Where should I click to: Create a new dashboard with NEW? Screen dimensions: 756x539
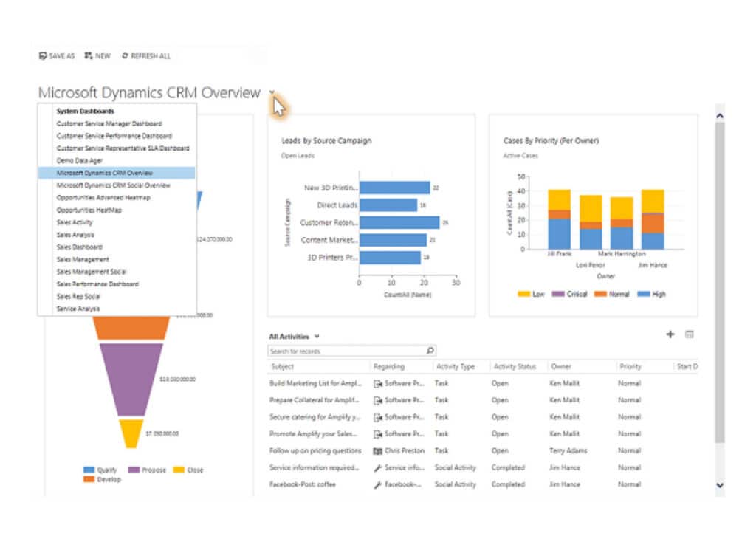[97, 56]
